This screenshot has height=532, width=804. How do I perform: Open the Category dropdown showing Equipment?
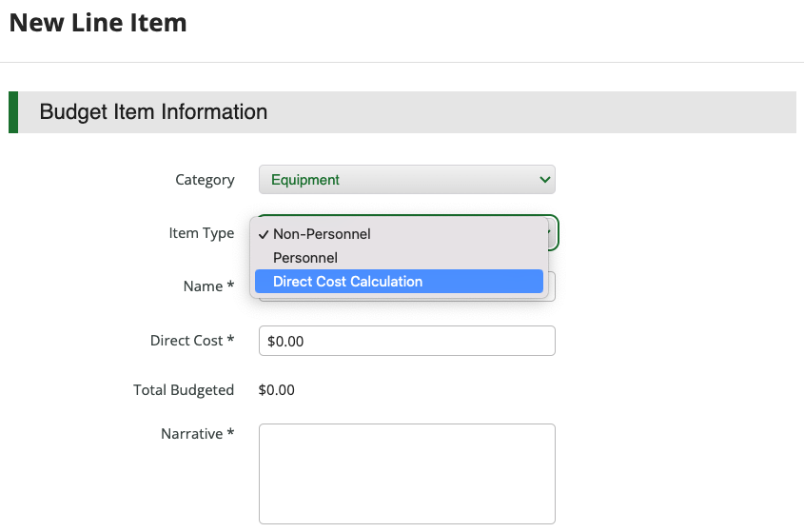pyautogui.click(x=406, y=180)
